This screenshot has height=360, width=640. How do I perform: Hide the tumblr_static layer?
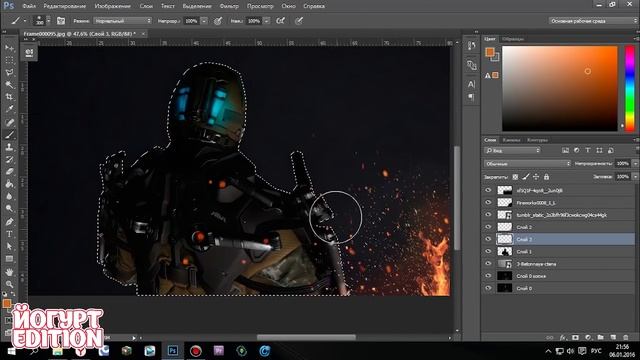[x=488, y=215]
